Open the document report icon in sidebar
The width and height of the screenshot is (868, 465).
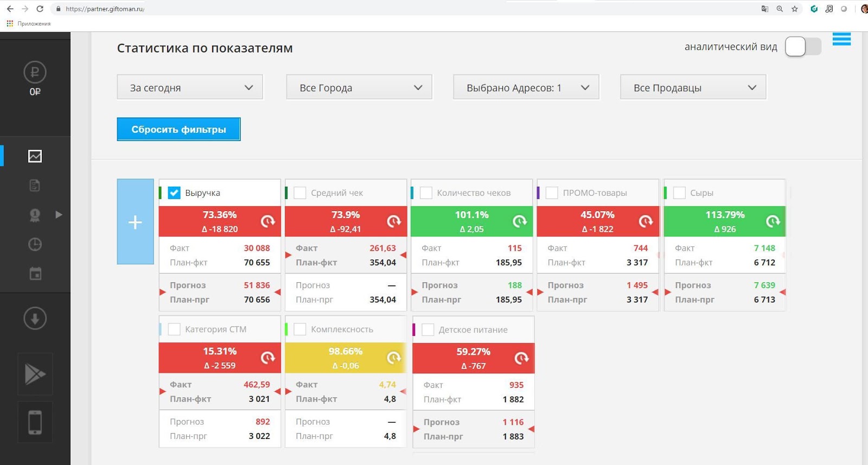pyautogui.click(x=35, y=186)
